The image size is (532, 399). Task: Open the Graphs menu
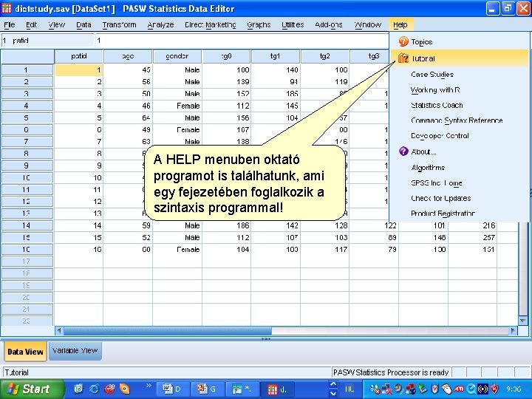[259, 25]
